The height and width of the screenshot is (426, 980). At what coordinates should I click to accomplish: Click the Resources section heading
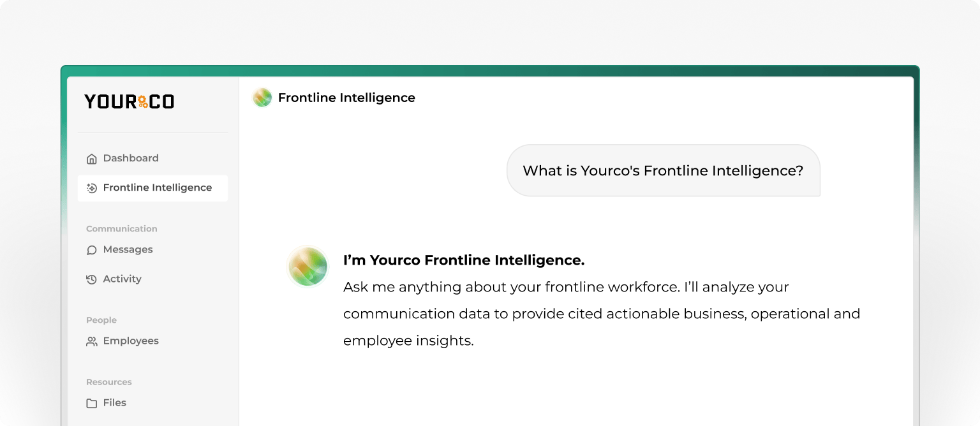click(109, 381)
